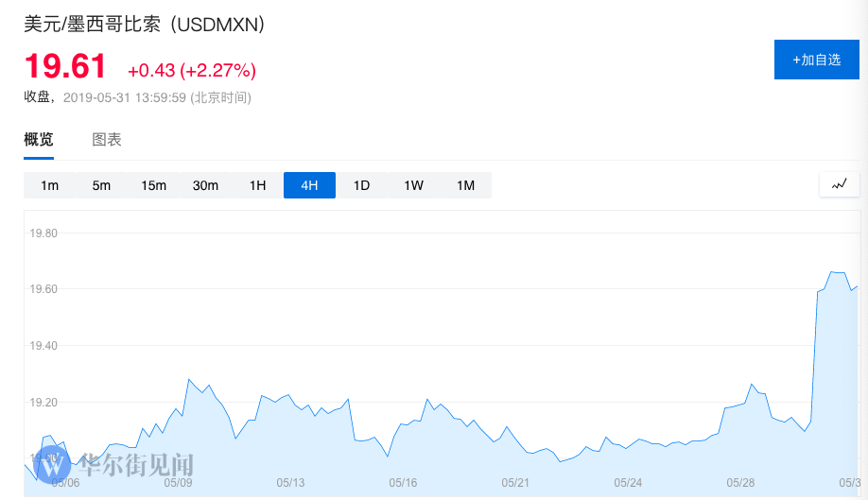
Task: Open the 图表 tab
Action: tap(107, 140)
